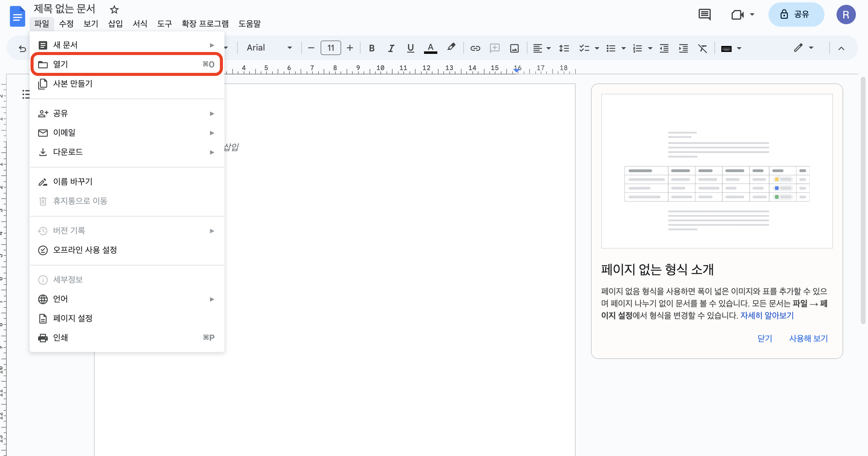Open the comment history icon
The image size is (868, 456).
coord(704,15)
